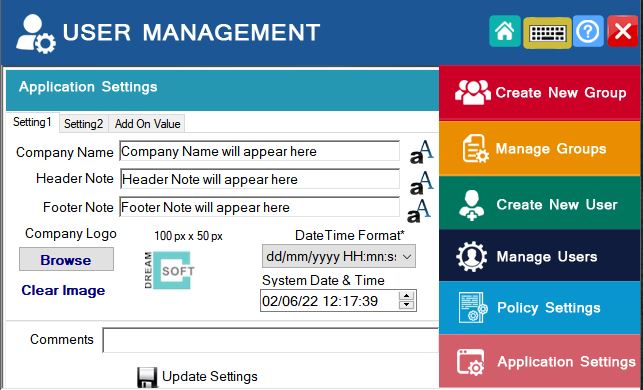Click the Company Name text field
Viewport: 643px width, 390px height.
click(260, 151)
